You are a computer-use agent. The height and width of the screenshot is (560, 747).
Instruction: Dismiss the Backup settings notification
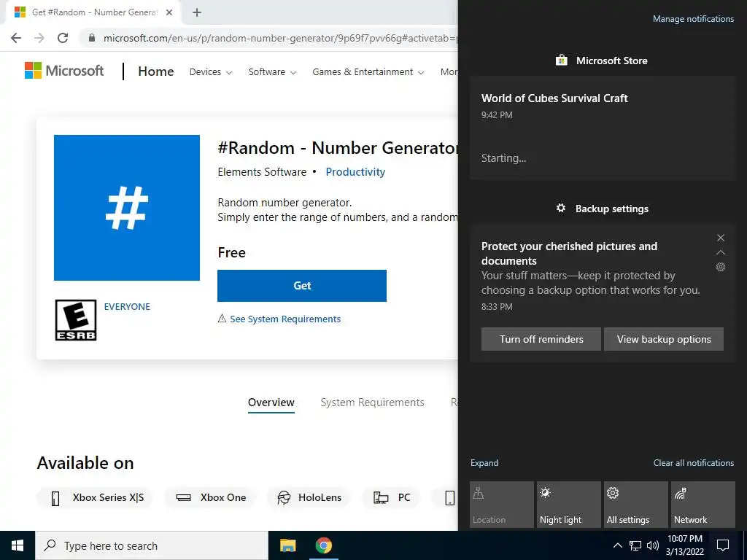tap(721, 238)
